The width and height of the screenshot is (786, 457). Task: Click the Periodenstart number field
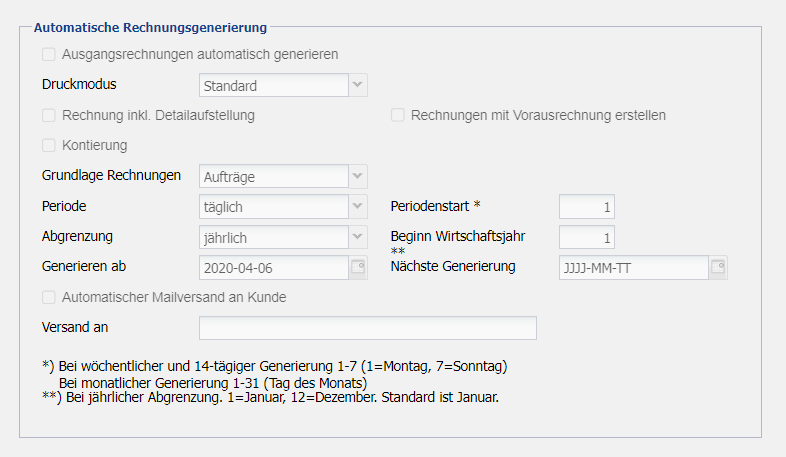point(586,207)
